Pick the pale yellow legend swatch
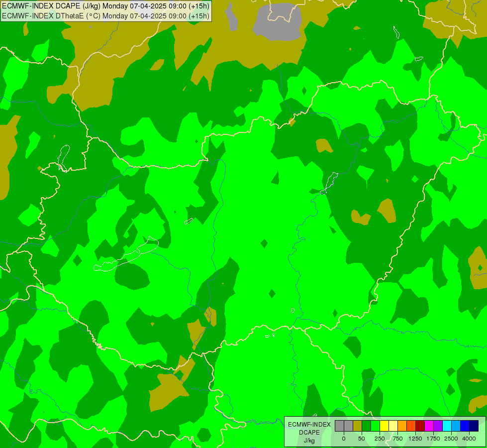The image size is (487, 448). click(393, 426)
